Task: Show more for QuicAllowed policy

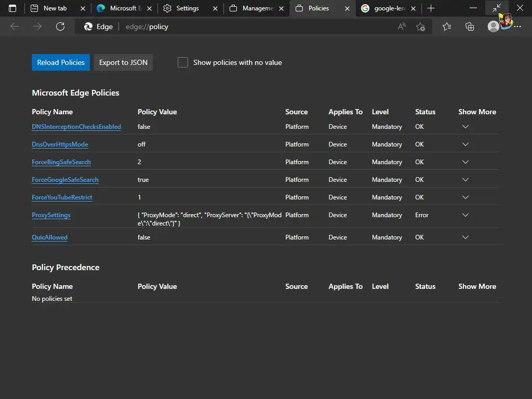Action: (465, 237)
